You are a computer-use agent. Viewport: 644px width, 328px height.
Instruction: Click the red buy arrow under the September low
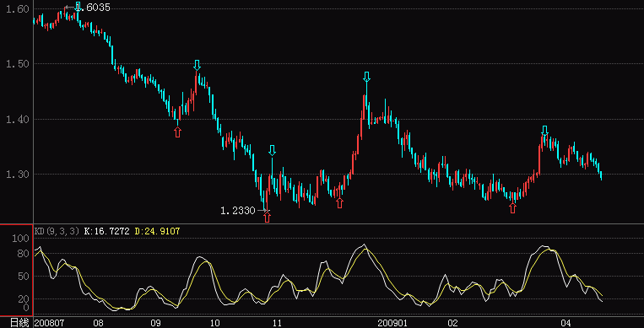[177, 132]
